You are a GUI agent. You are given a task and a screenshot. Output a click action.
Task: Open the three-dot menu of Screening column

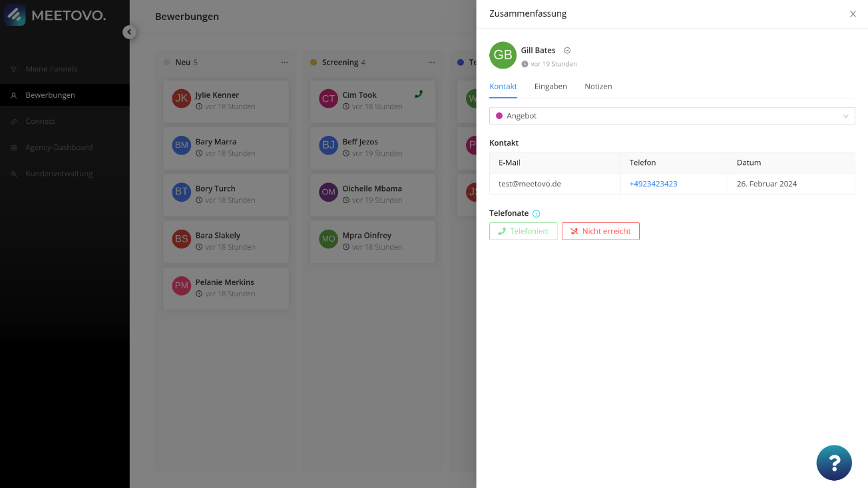(432, 63)
